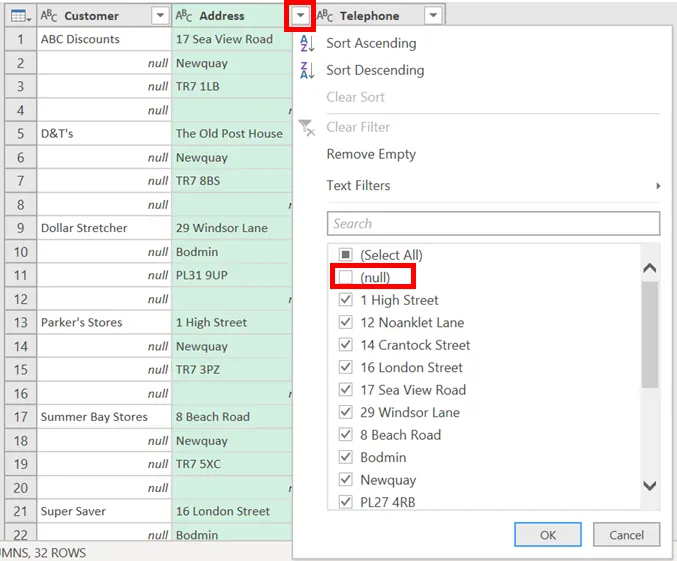Viewport: 677px width, 561px height.
Task: Click the Sort Descending Z-A icon
Action: [307, 70]
